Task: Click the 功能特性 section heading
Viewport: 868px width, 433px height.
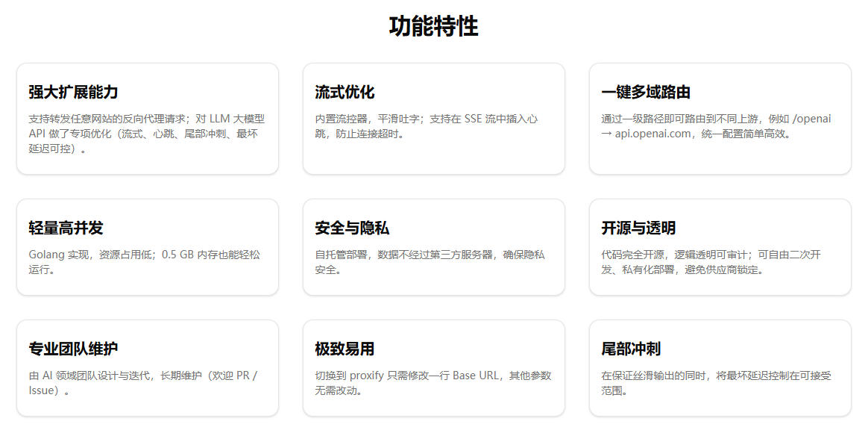Action: click(x=433, y=26)
